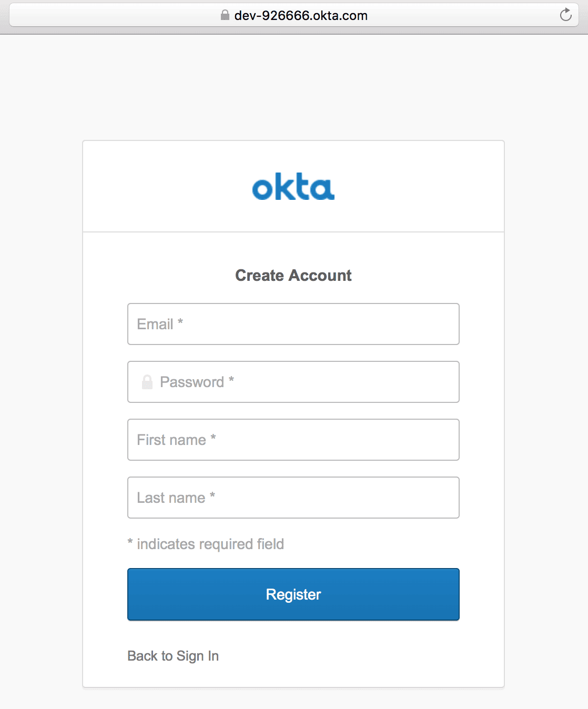The image size is (588, 709).
Task: Click the 'indicates required field' note
Action: [x=210, y=544]
